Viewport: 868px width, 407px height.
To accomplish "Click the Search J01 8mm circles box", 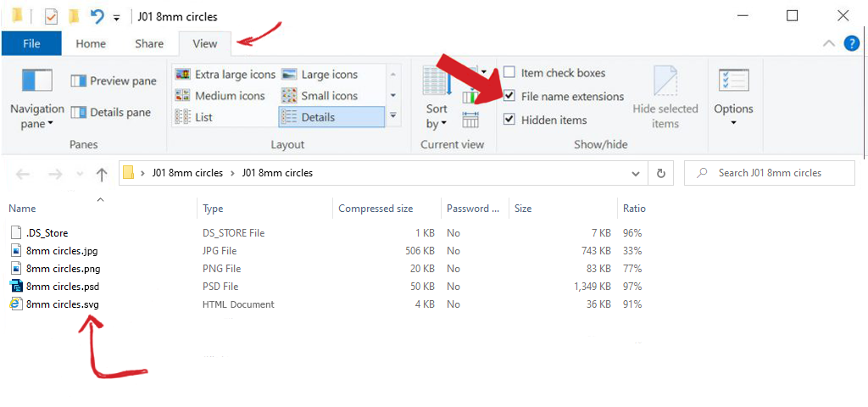I will click(x=769, y=173).
